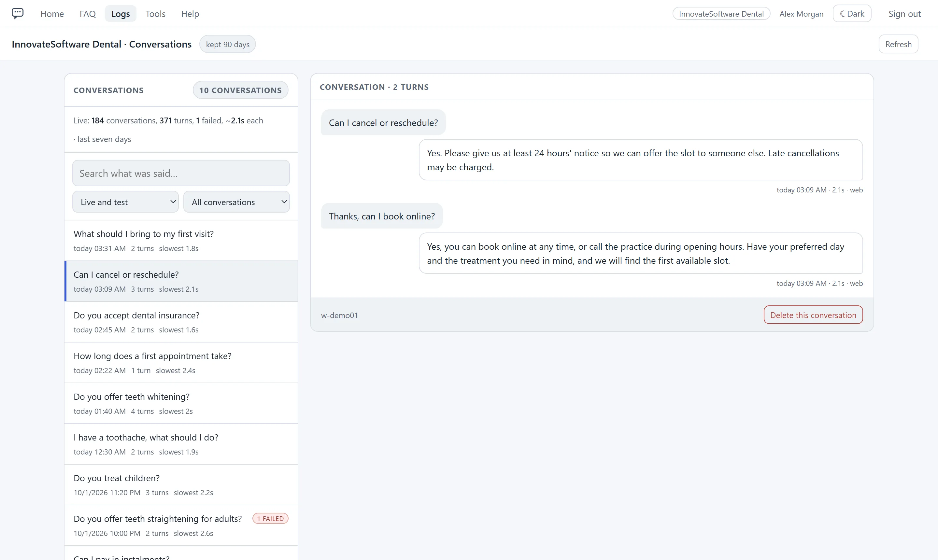This screenshot has height=560, width=938.
Task: Open Do you treat children? conversation
Action: pyautogui.click(x=181, y=485)
